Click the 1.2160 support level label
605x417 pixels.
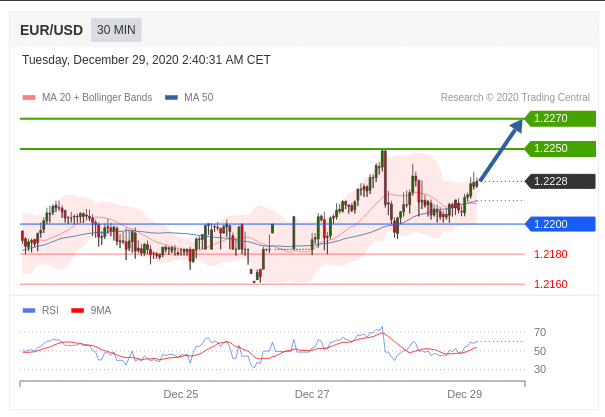tap(551, 284)
